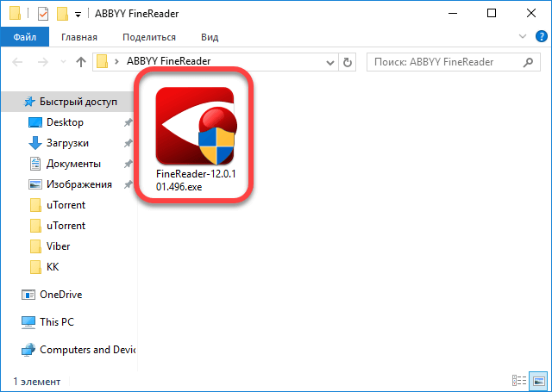Click the OneDrive icon in sidebar
The image size is (552, 392).
[x=28, y=295]
